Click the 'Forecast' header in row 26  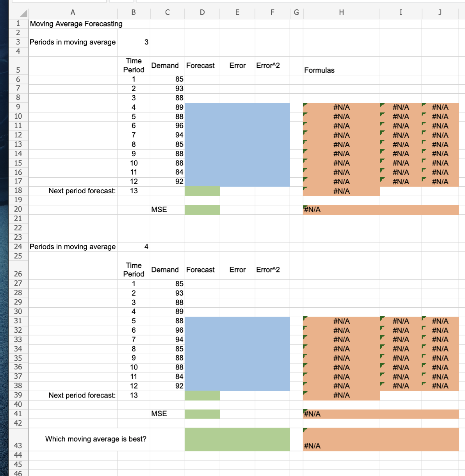[202, 270]
